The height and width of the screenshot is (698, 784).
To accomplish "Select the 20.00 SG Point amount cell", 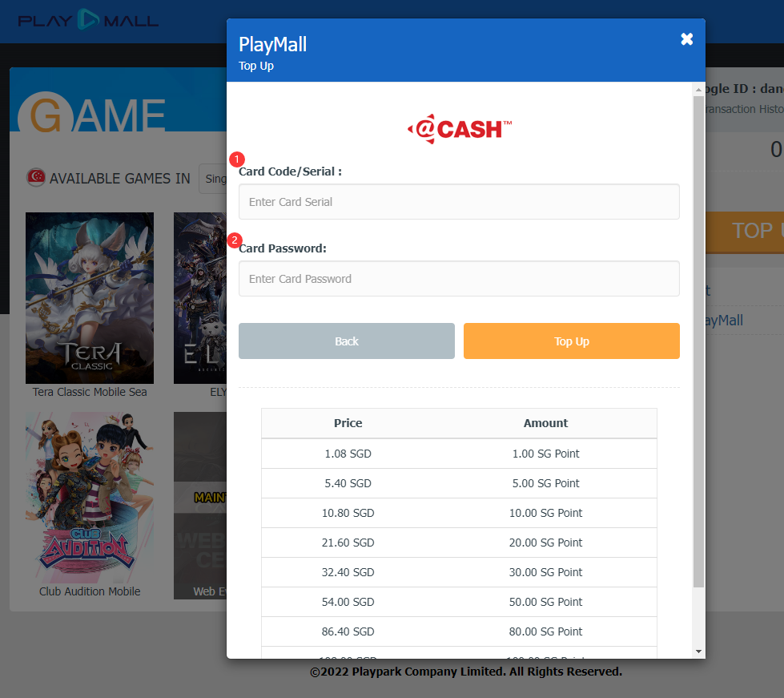I will [x=545, y=543].
